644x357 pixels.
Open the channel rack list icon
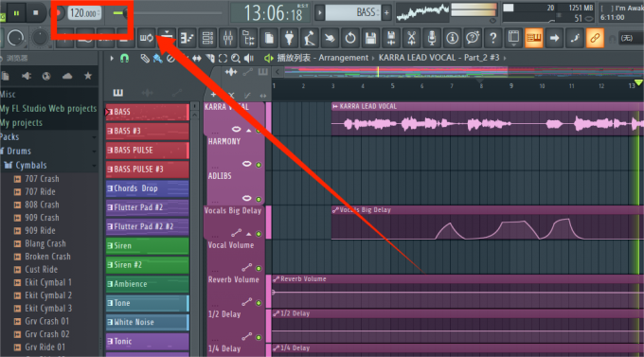[207, 39]
